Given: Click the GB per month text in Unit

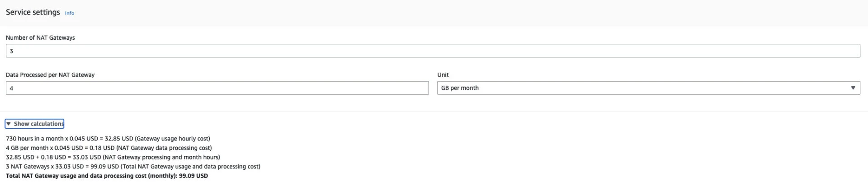Looking at the screenshot, I should click(x=460, y=88).
